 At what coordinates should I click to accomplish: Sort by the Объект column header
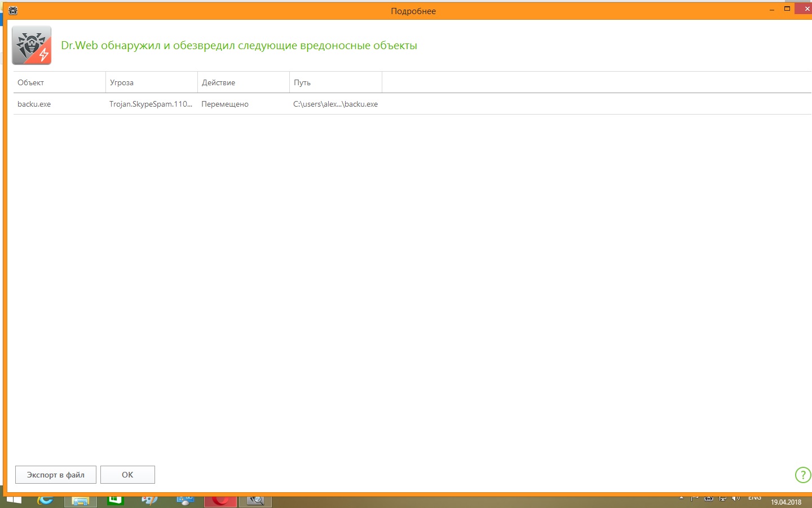59,82
